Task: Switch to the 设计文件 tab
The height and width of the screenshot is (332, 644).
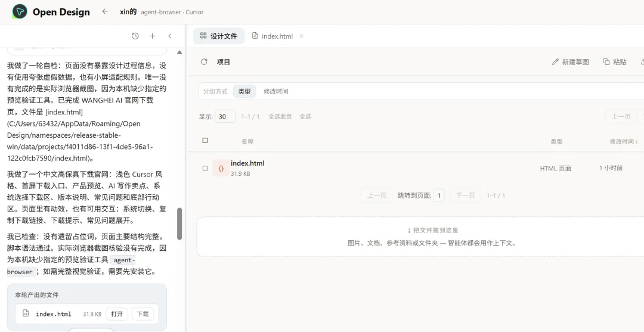Action: (x=219, y=36)
